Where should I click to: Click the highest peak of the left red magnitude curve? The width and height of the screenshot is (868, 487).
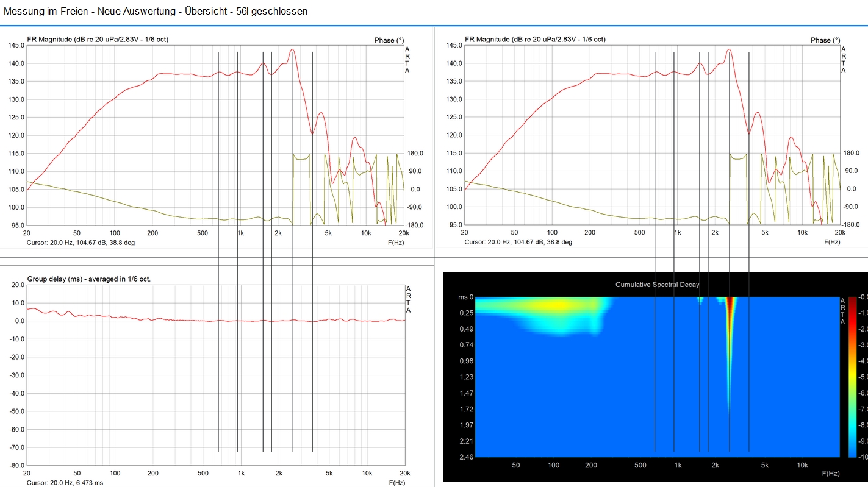293,50
